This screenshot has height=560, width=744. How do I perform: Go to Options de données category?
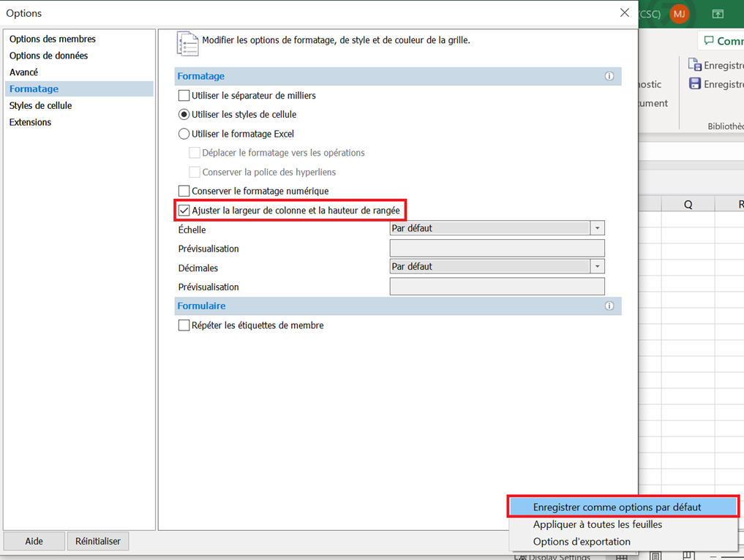pyautogui.click(x=48, y=56)
